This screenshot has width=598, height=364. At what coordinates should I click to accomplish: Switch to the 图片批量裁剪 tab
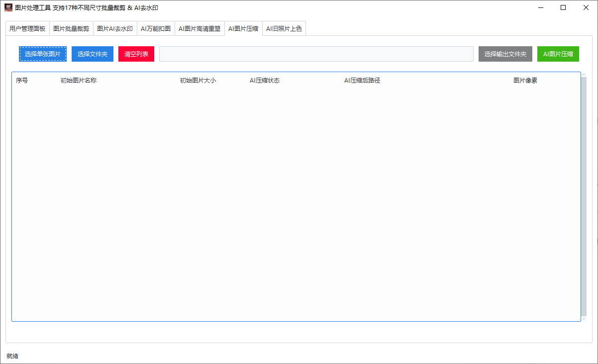[x=71, y=29]
